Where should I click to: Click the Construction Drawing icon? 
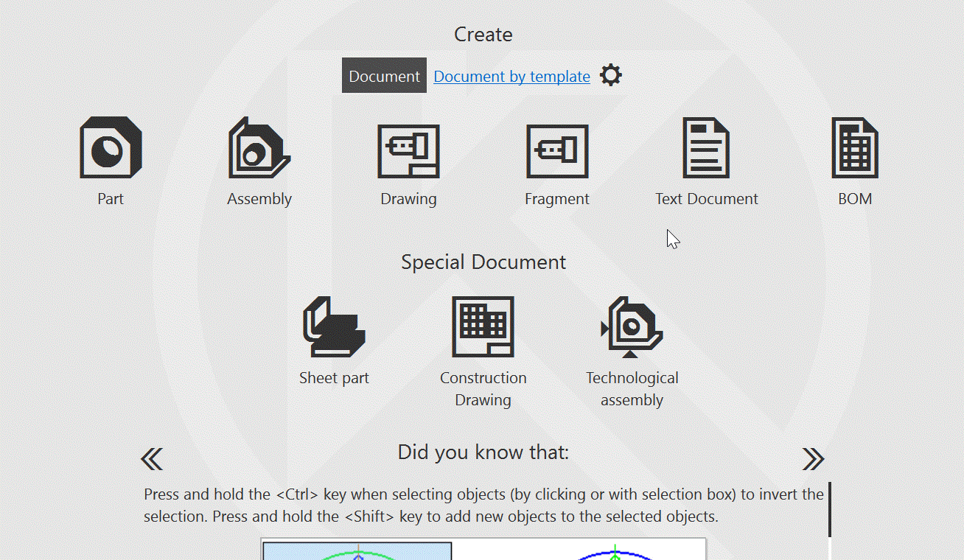483,327
